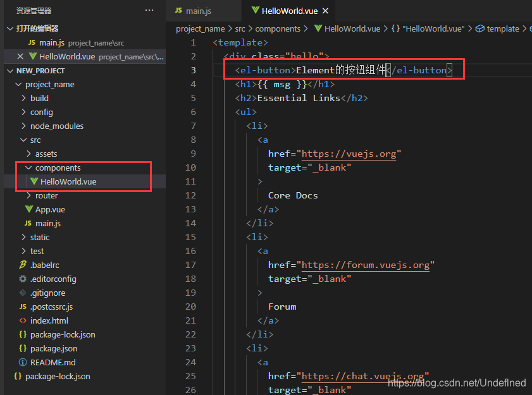Open the .gitignore file
This screenshot has width=532, height=395.
coord(85,293)
